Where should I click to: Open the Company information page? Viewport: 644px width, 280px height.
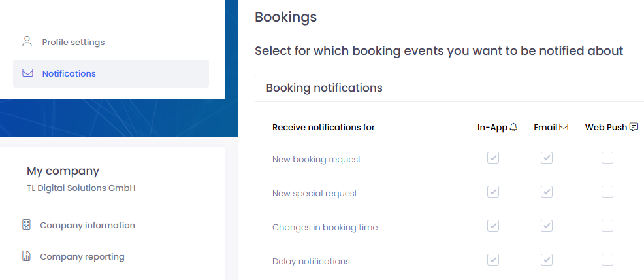point(88,225)
